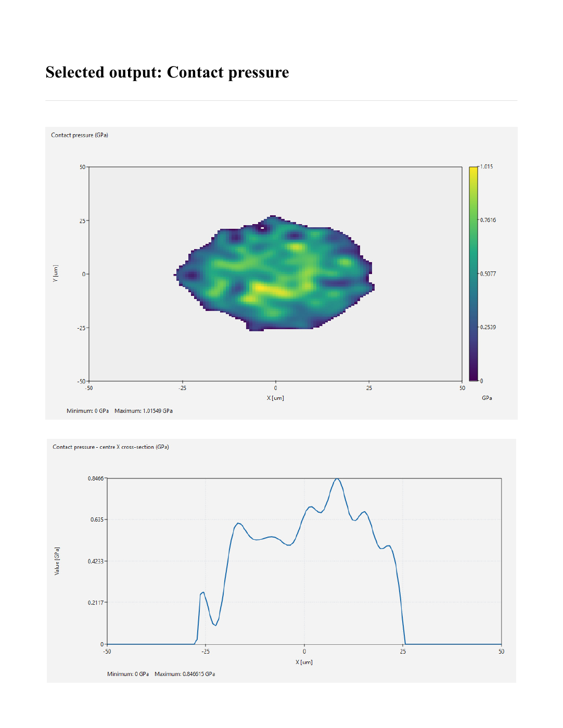Click the viridis colorbar legend
The height and width of the screenshot is (728, 563).
tap(474, 274)
